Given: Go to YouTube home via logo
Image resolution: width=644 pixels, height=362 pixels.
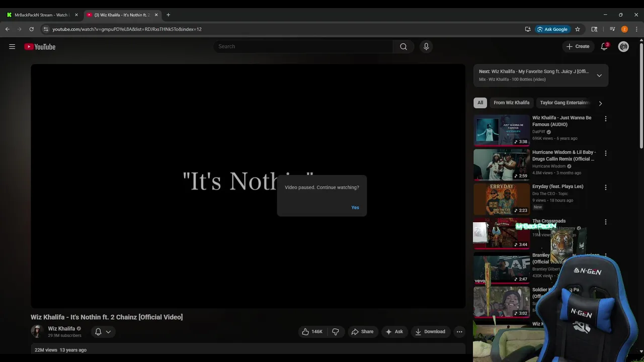Looking at the screenshot, I should [40, 47].
